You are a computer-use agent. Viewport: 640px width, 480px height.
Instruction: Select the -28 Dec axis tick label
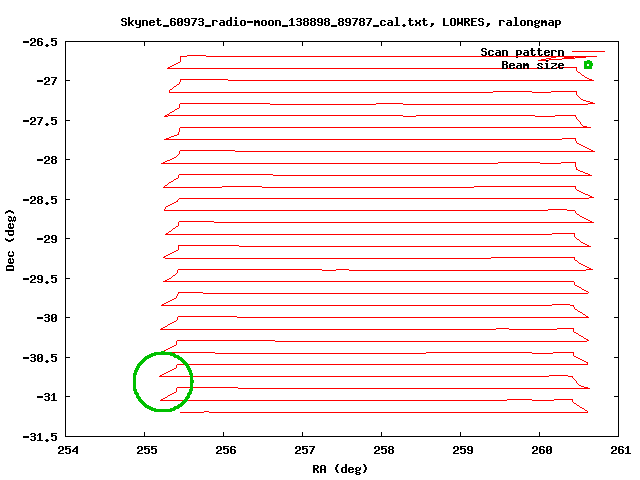tap(47, 160)
